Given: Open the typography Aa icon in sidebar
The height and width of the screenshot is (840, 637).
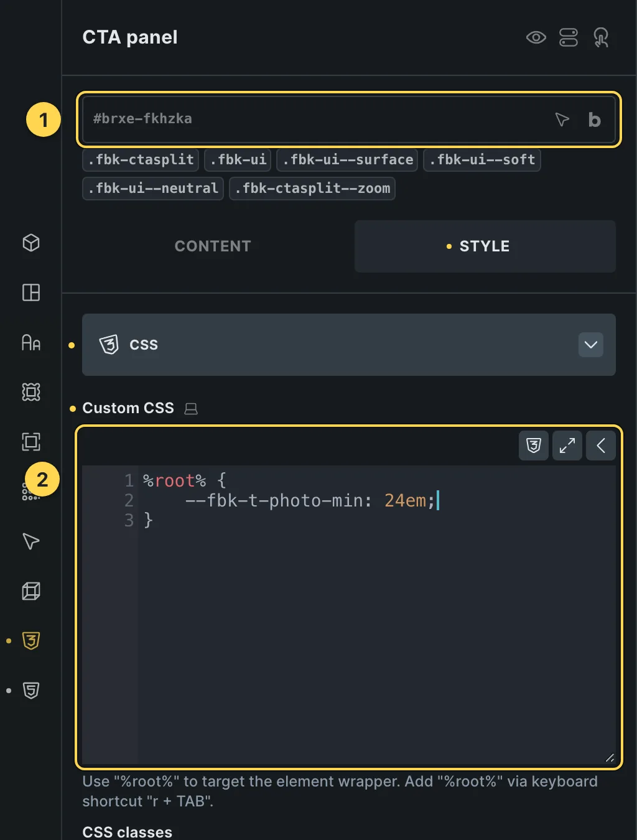Looking at the screenshot, I should 31,342.
